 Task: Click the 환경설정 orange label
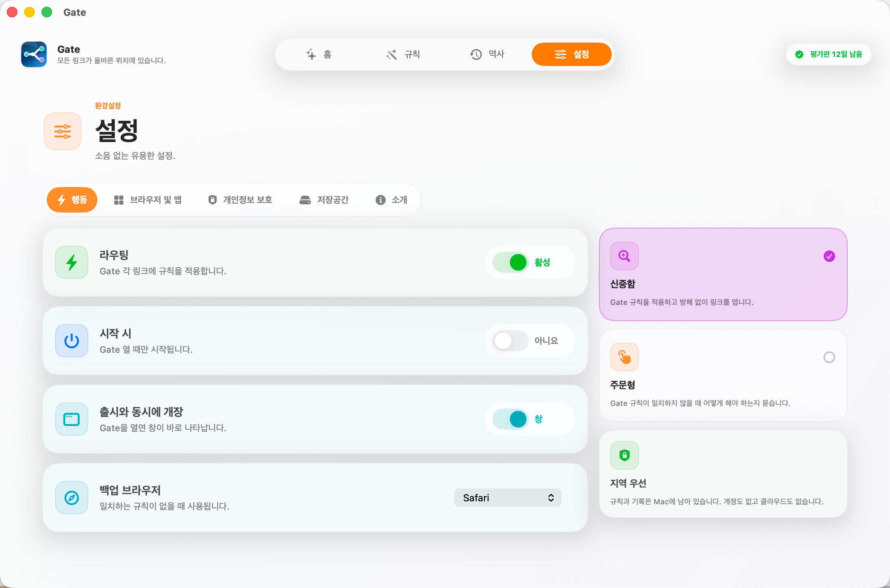point(108,106)
